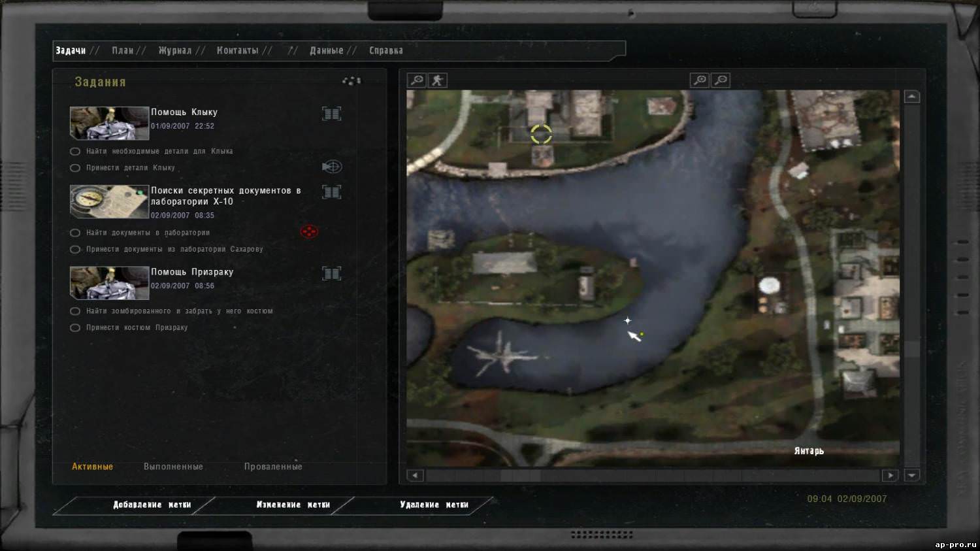Click the Поиски секретных документов task title
Image resolution: width=980 pixels, height=551 pixels.
[x=226, y=196]
